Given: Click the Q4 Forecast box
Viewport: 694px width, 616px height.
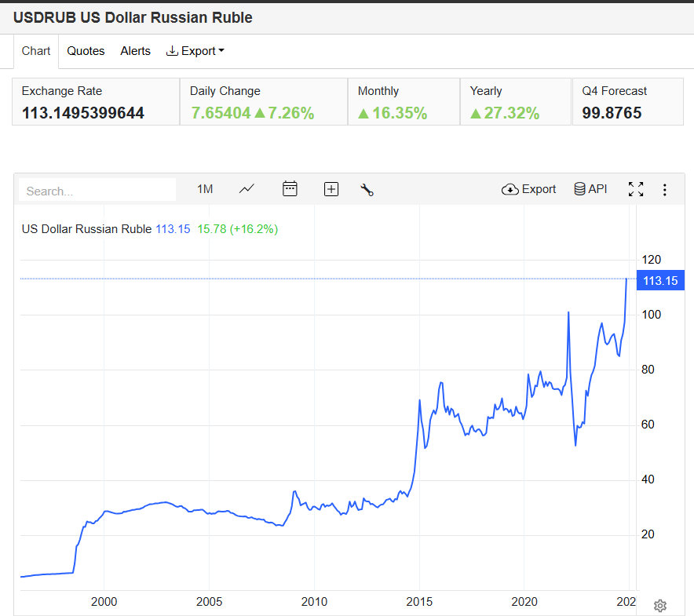Looking at the screenshot, I should [627, 102].
